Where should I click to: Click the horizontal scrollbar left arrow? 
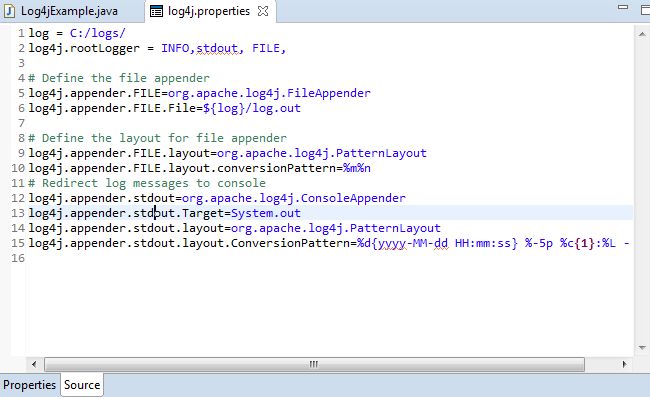click(x=34, y=364)
